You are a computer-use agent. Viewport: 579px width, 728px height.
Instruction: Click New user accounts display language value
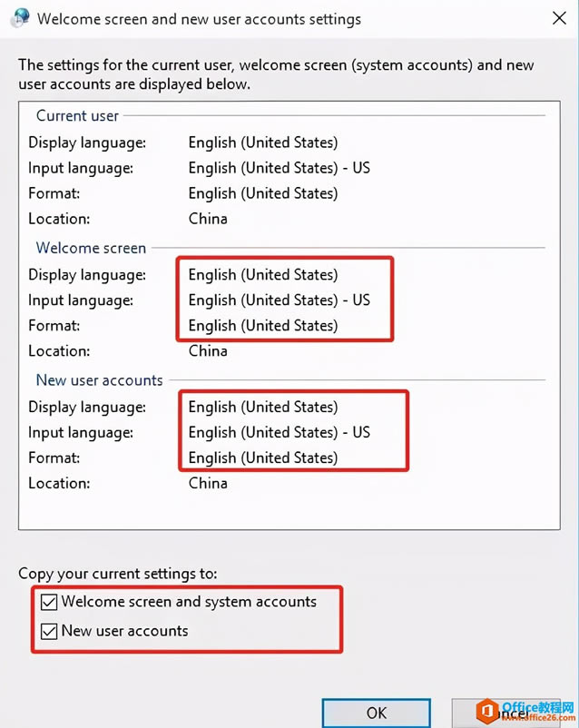(x=263, y=408)
